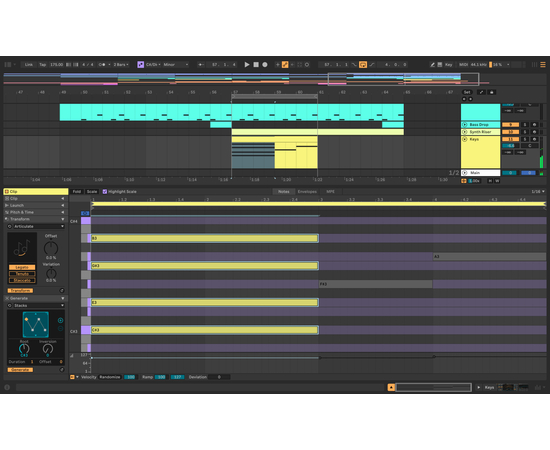550x450 pixels.
Task: Toggle the Fold button in note editor
Action: point(77,192)
